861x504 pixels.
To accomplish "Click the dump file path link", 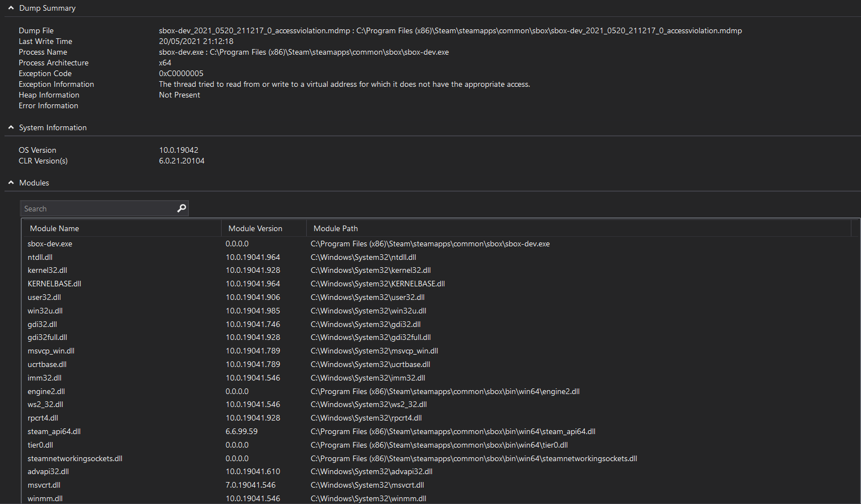I will pyautogui.click(x=451, y=30).
